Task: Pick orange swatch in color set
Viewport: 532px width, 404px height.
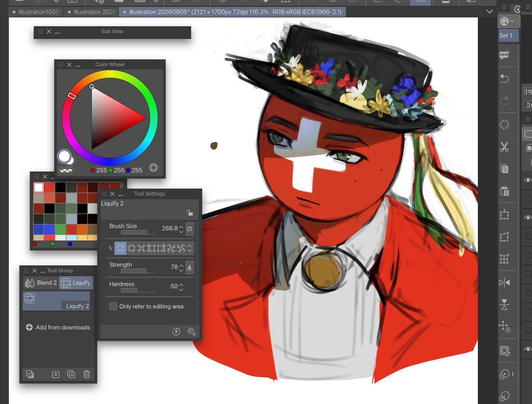Action: pyautogui.click(x=82, y=229)
